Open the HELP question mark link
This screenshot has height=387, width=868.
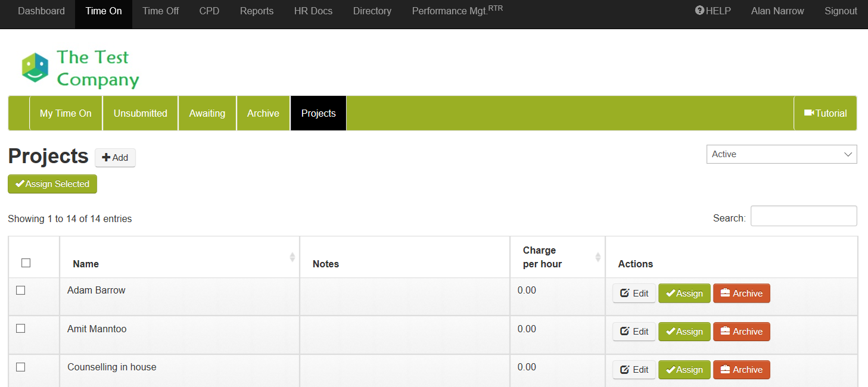point(713,11)
